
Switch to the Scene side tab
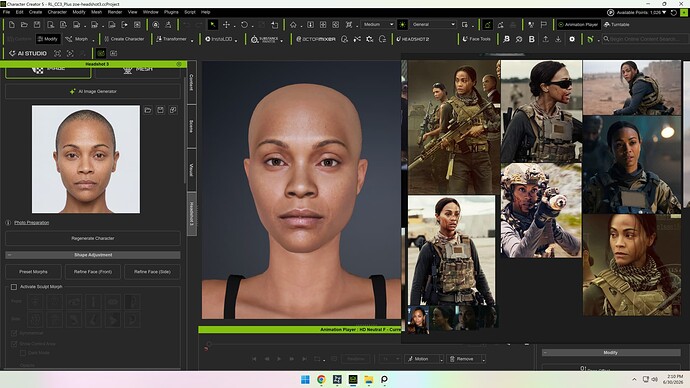[x=192, y=126]
